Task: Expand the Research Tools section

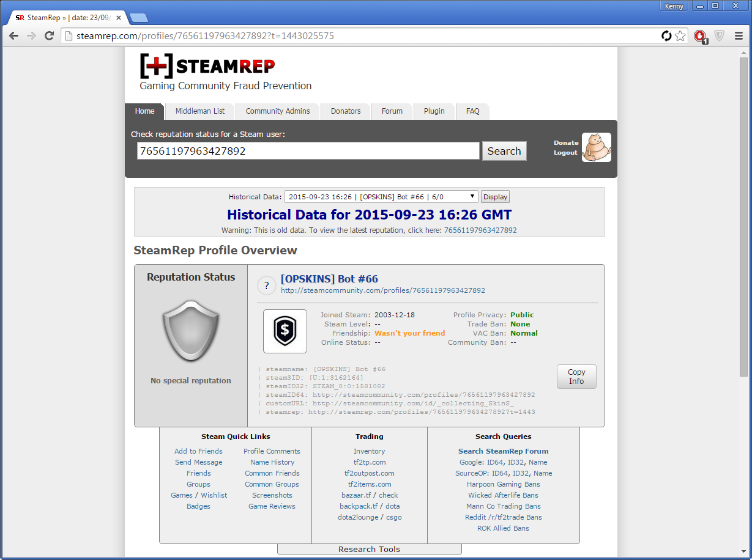Action: pyautogui.click(x=369, y=549)
